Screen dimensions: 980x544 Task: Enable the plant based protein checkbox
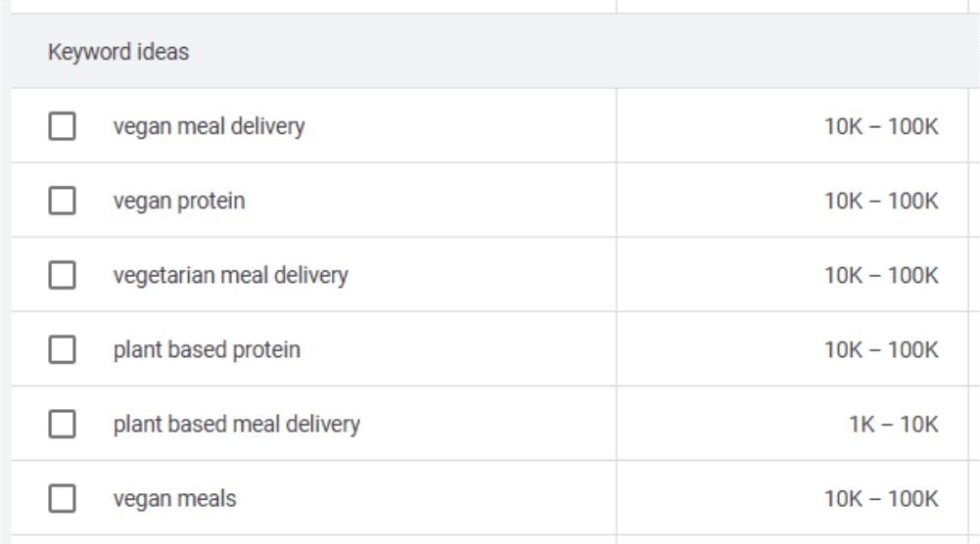point(63,350)
